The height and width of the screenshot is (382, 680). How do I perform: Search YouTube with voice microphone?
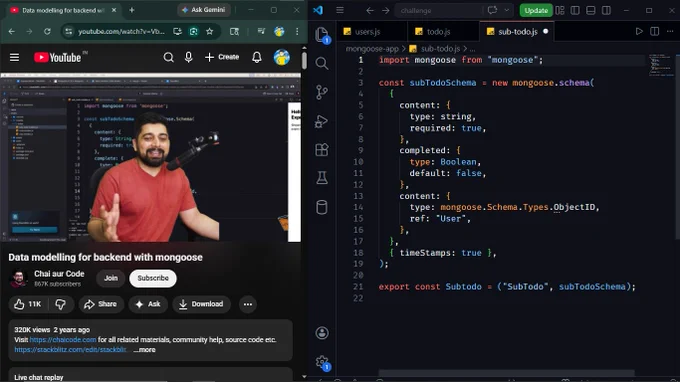click(x=189, y=57)
